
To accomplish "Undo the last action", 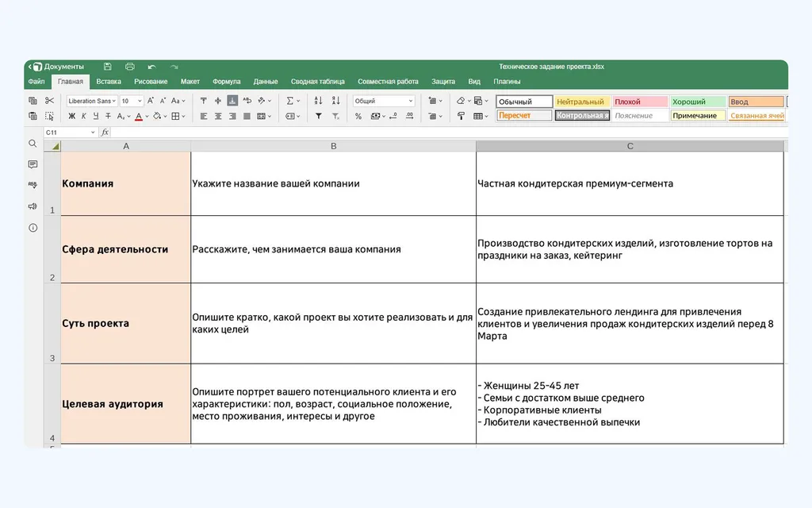I will click(151, 67).
